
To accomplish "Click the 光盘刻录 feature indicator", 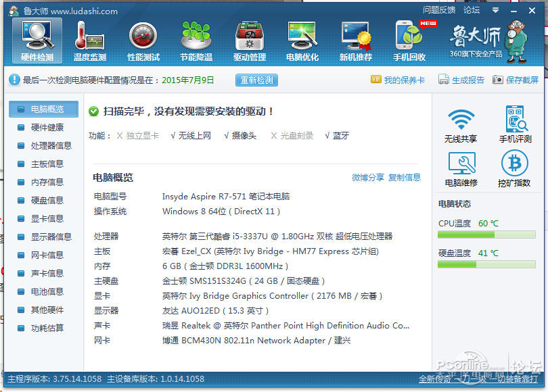I will pos(292,135).
